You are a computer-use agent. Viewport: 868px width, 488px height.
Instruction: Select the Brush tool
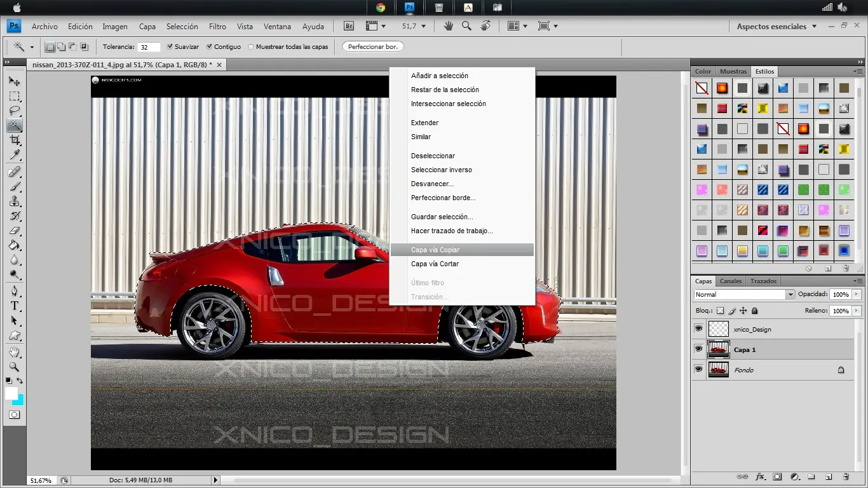pyautogui.click(x=14, y=187)
